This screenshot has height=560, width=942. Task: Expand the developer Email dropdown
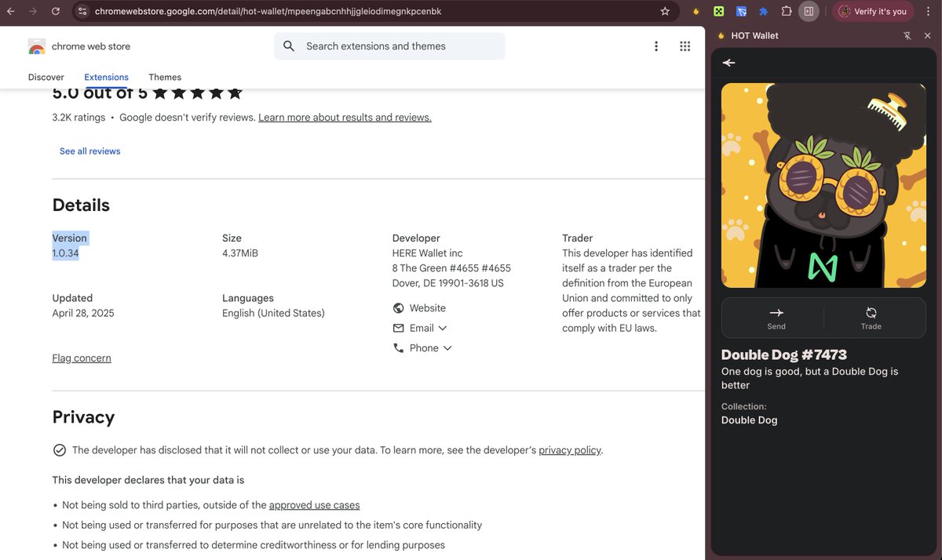point(429,328)
